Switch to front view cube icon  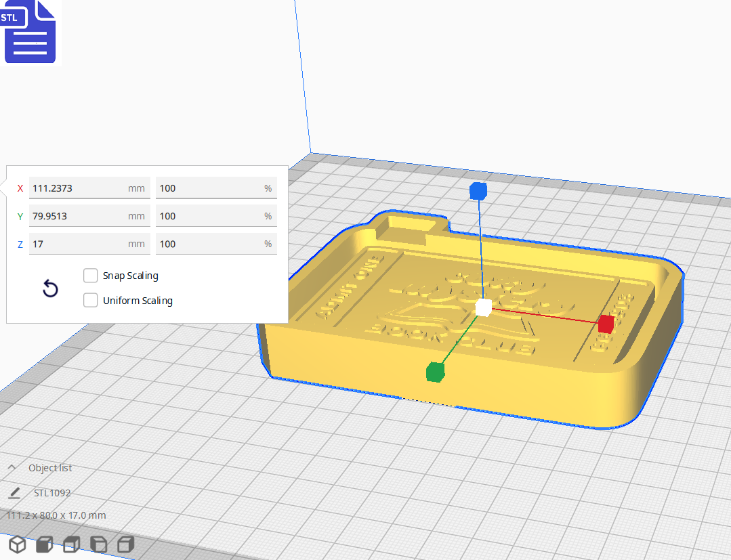44,544
